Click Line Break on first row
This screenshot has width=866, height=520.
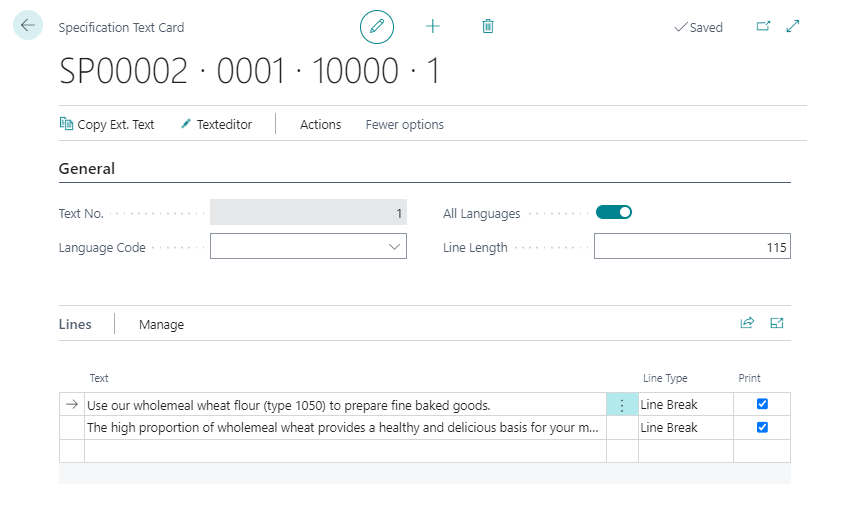(x=669, y=405)
